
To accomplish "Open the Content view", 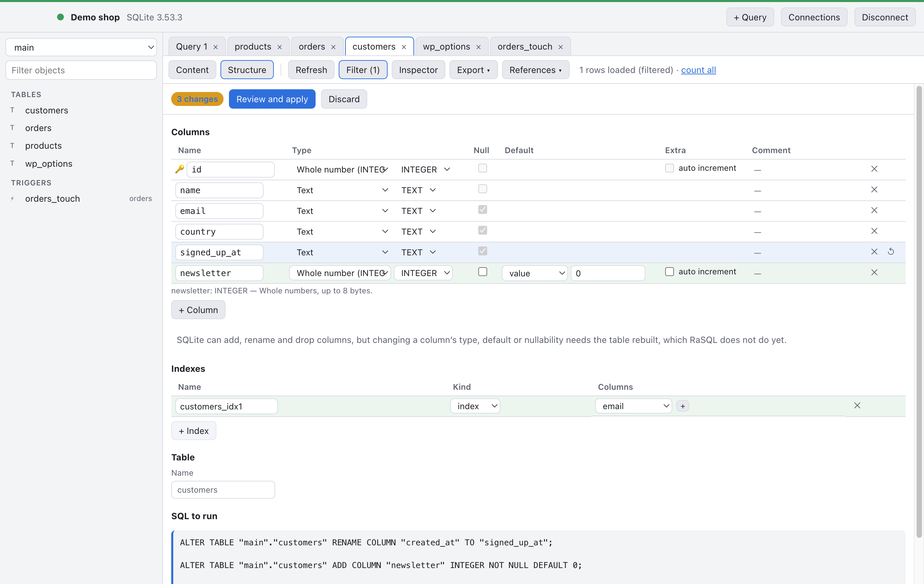I will pyautogui.click(x=192, y=70).
